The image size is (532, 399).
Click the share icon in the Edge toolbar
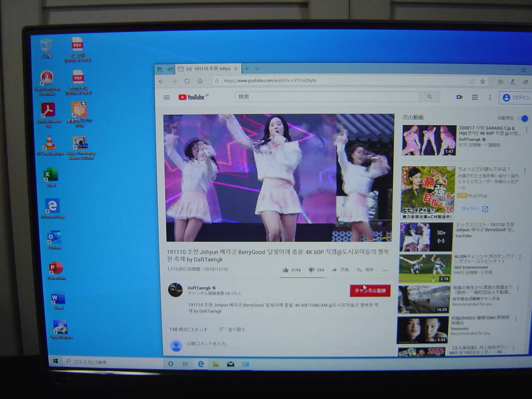[x=525, y=82]
